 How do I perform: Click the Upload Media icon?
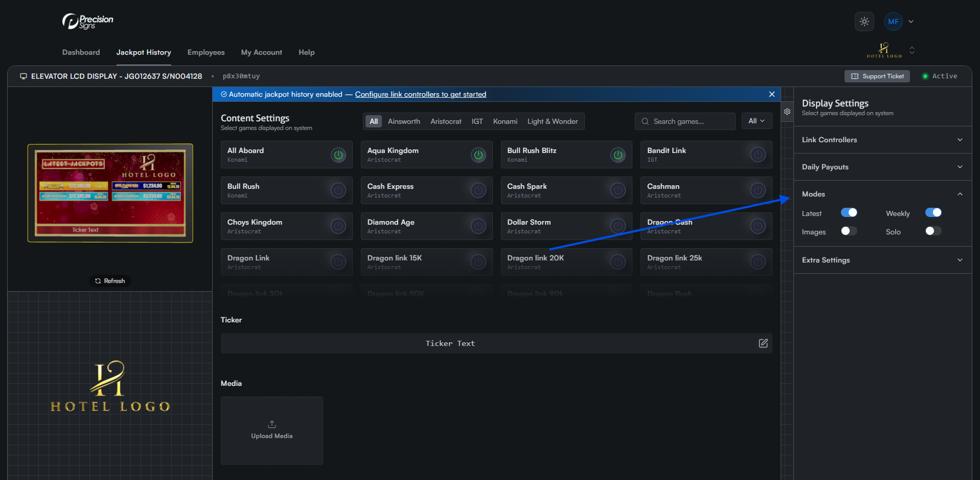coord(271,424)
